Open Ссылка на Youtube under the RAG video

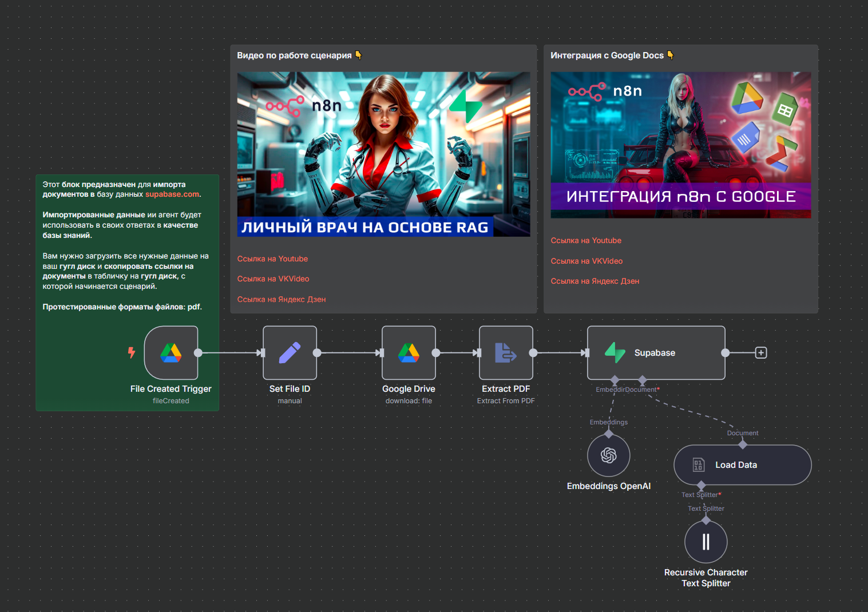coord(272,259)
